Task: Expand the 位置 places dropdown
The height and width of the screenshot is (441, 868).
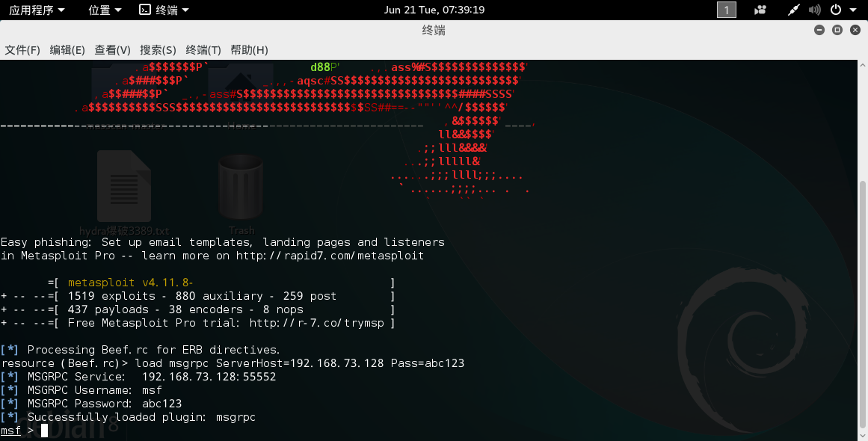Action: tap(105, 10)
